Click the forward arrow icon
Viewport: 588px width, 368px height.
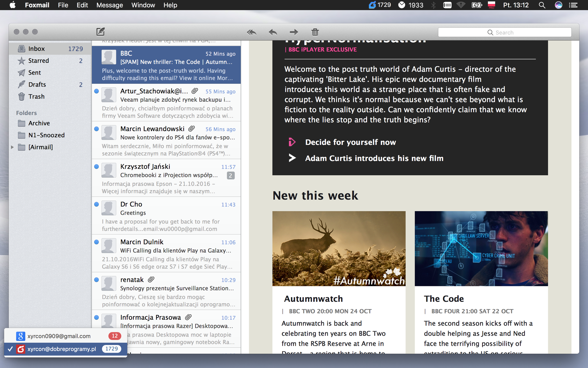click(x=294, y=32)
